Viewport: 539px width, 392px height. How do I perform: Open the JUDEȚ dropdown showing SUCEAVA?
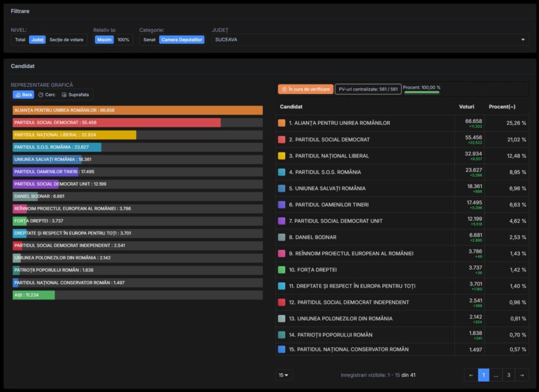tap(370, 40)
